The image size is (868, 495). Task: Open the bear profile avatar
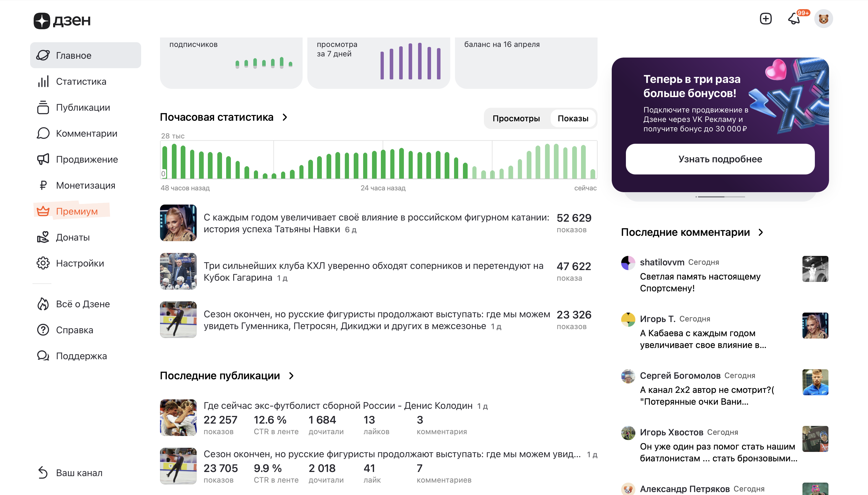click(823, 19)
